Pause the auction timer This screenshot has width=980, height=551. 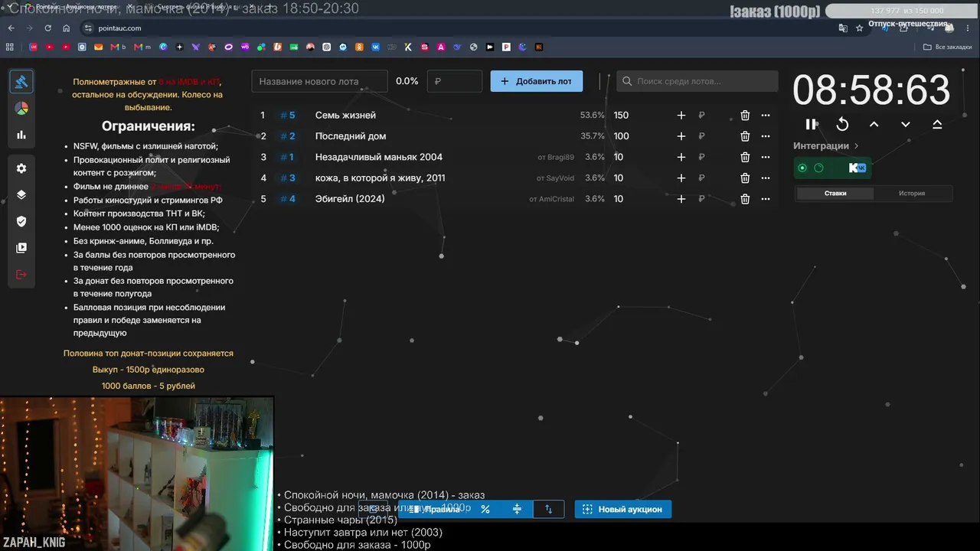(811, 124)
